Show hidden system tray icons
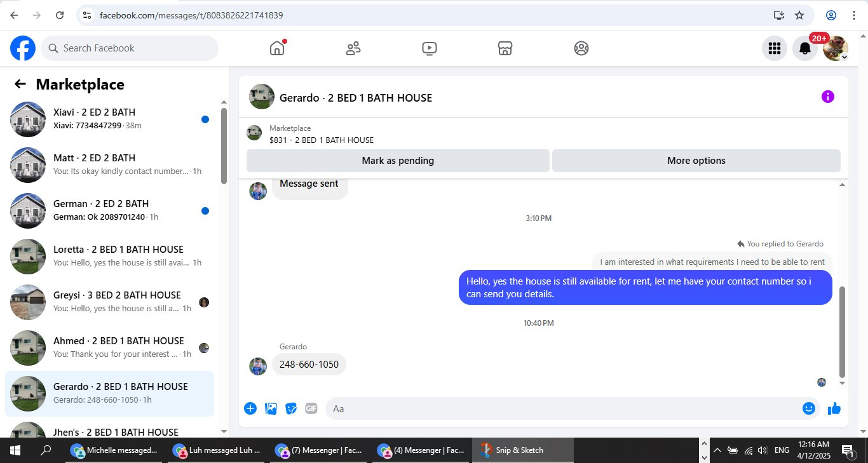Image resolution: width=868 pixels, height=463 pixels. pos(717,450)
